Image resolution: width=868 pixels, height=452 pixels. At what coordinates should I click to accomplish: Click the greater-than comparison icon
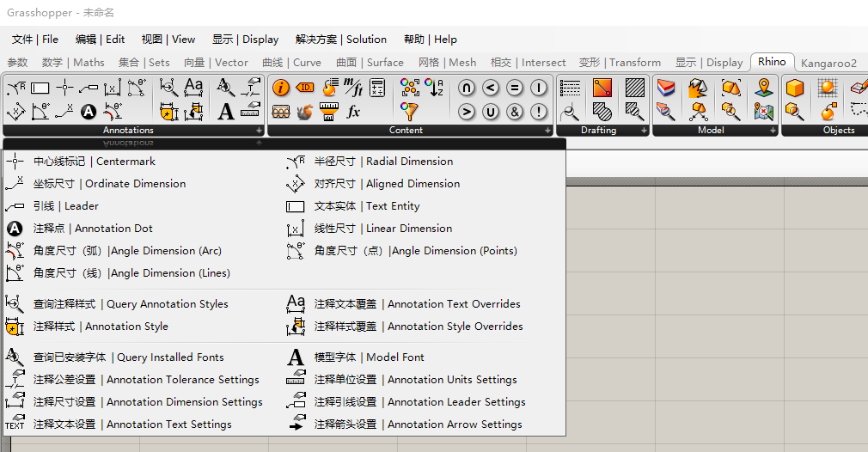[x=467, y=112]
